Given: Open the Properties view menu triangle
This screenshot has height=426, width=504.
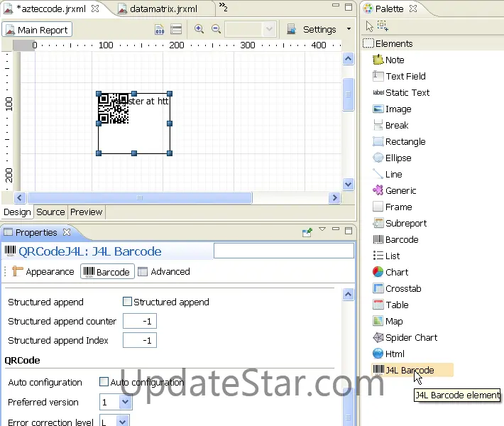Looking at the screenshot, I should pos(322,229).
